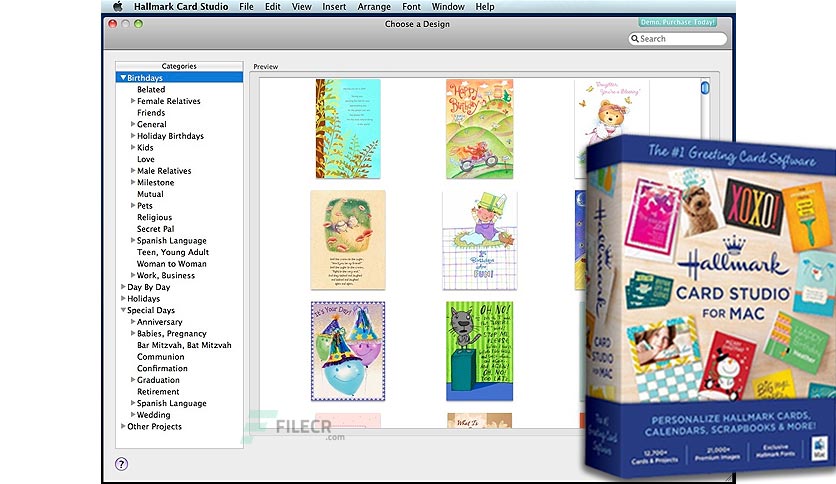Screen dimensions: 836x484
Task: Expand the Pets subcategory
Action: (x=133, y=205)
